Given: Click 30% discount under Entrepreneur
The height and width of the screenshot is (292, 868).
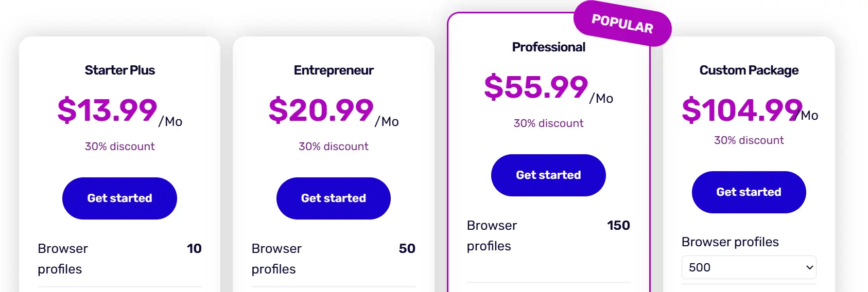Looking at the screenshot, I should point(334,147).
